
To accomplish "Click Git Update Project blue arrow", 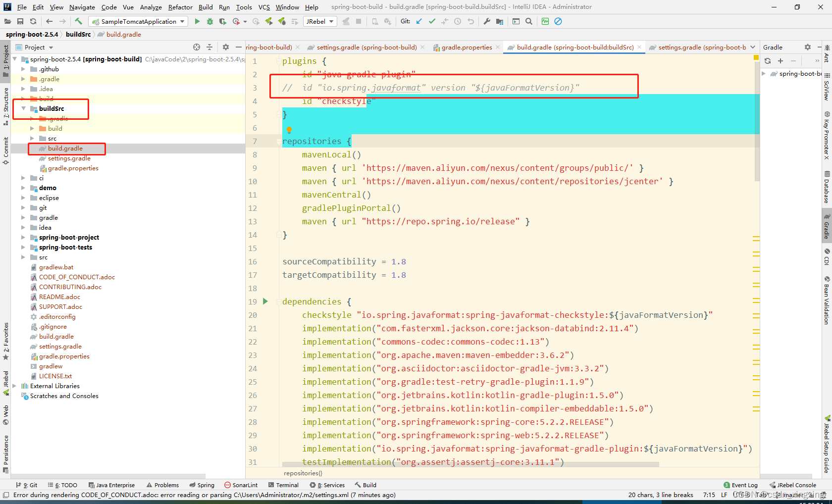I will (x=419, y=21).
